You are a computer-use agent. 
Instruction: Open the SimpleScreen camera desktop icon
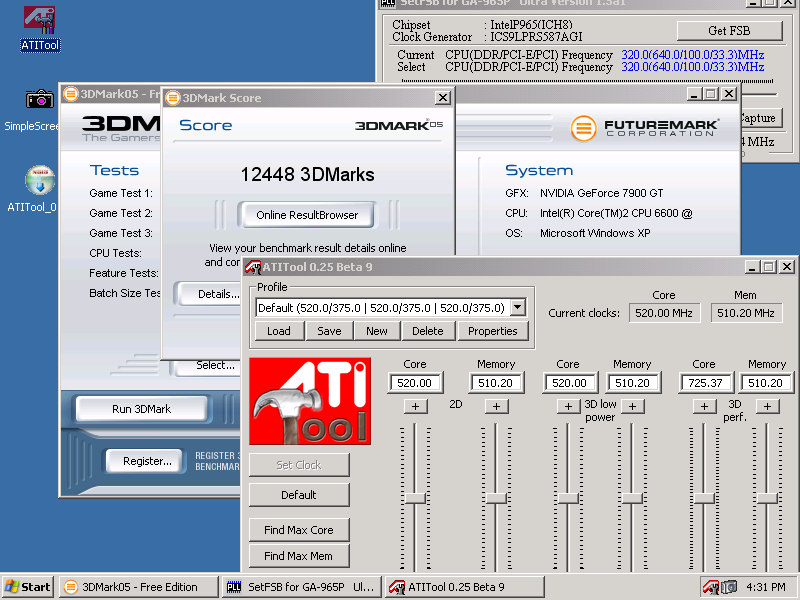point(39,99)
